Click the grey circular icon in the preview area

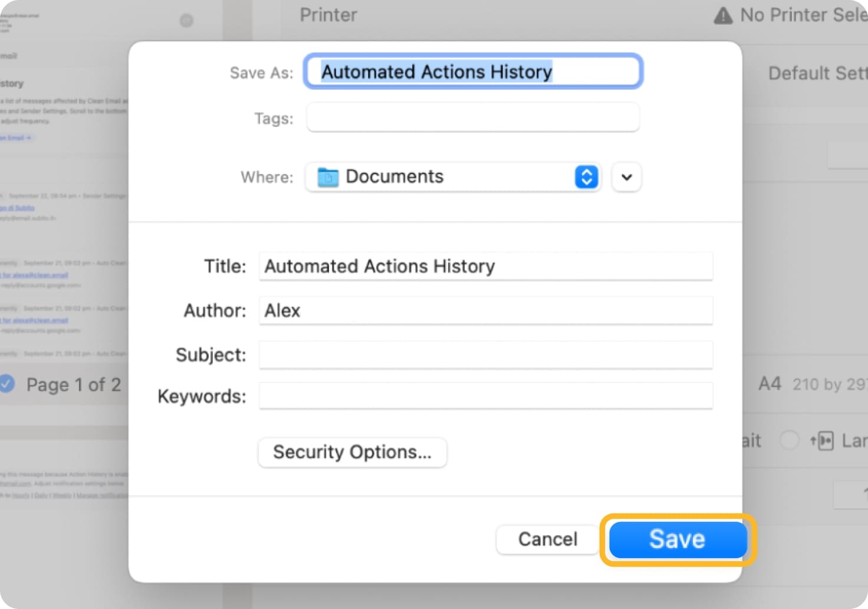(186, 21)
